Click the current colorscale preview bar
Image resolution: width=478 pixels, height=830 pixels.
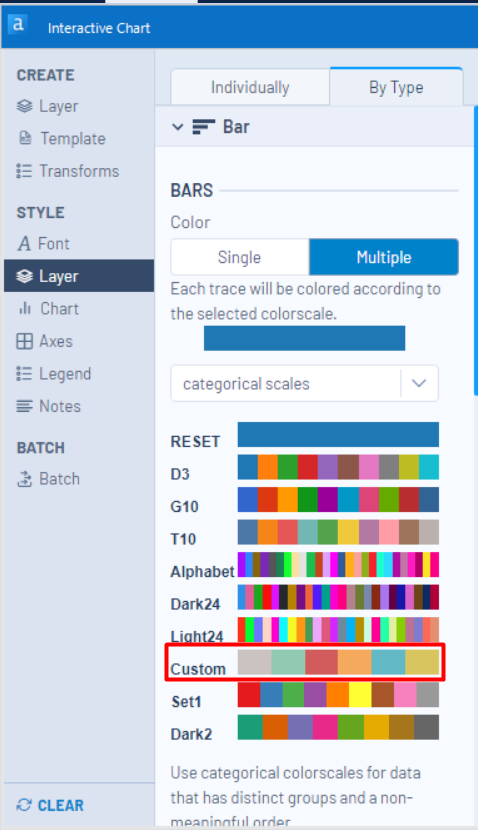(x=304, y=338)
